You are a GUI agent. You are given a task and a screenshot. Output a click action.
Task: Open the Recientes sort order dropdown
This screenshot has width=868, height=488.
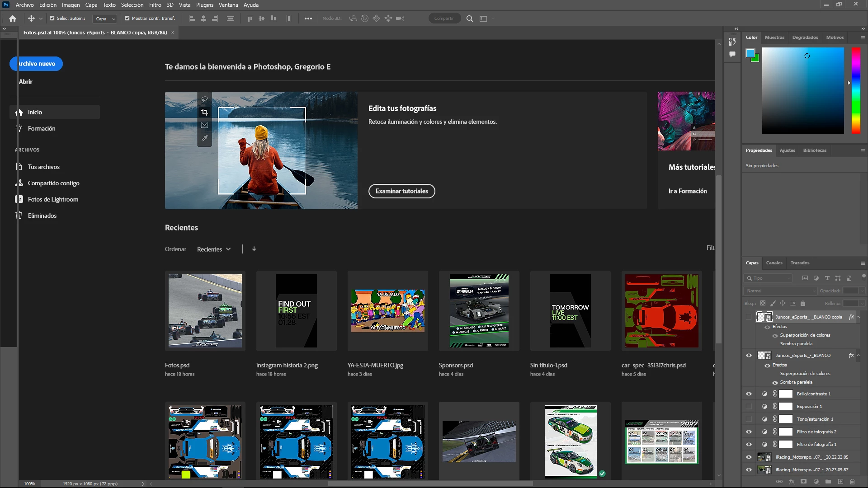pyautogui.click(x=214, y=249)
